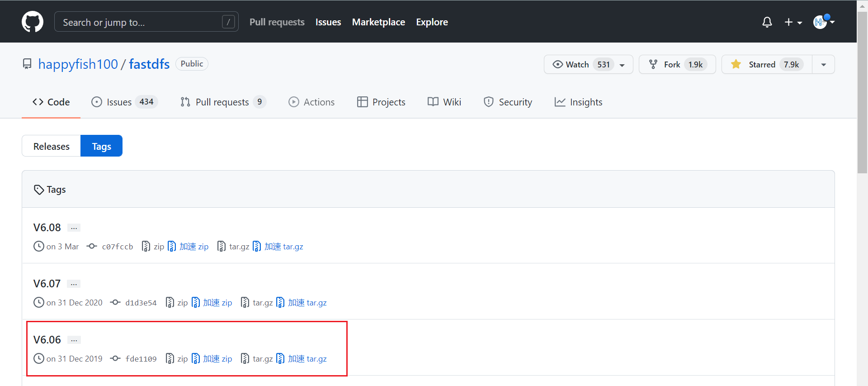
Task: Expand the V6.06 tag message ellipsis
Action: coord(74,340)
